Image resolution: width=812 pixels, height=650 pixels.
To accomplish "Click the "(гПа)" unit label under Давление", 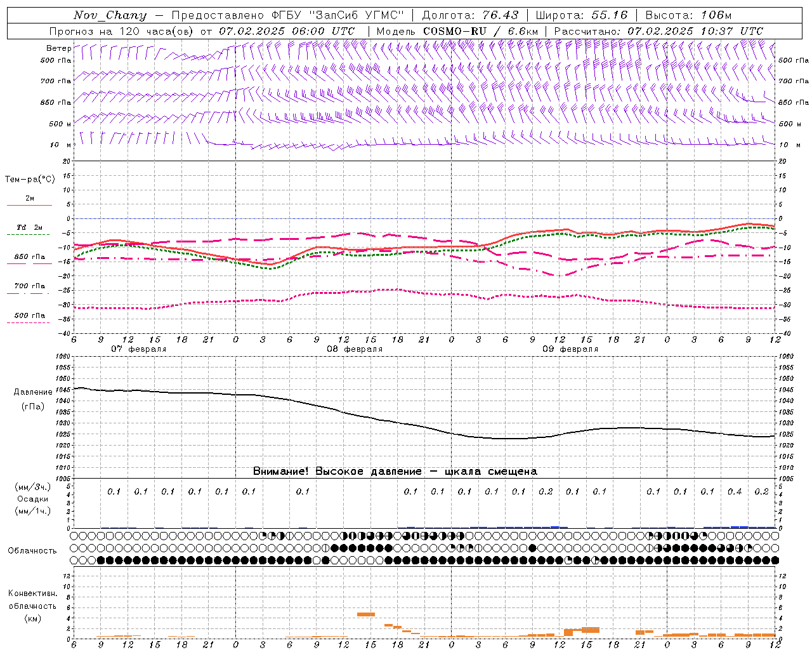I will click(33, 406).
